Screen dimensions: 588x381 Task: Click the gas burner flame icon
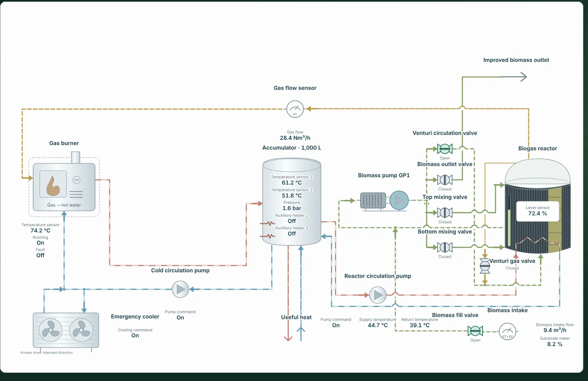[x=53, y=185]
